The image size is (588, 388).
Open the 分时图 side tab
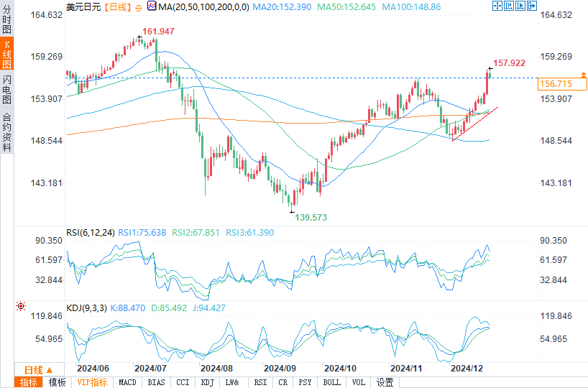click(6, 19)
